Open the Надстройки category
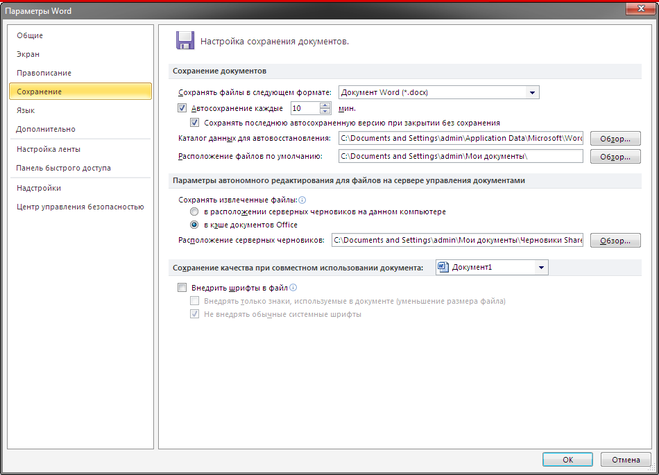This screenshot has height=475, width=659. [80, 188]
